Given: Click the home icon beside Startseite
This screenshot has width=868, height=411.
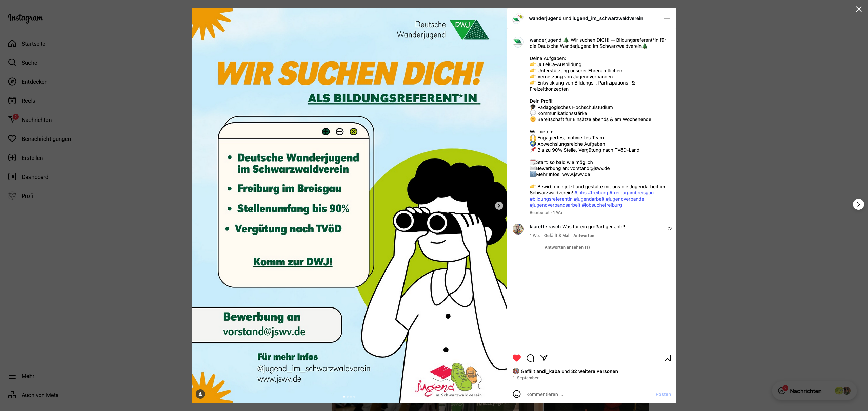Looking at the screenshot, I should pos(12,43).
